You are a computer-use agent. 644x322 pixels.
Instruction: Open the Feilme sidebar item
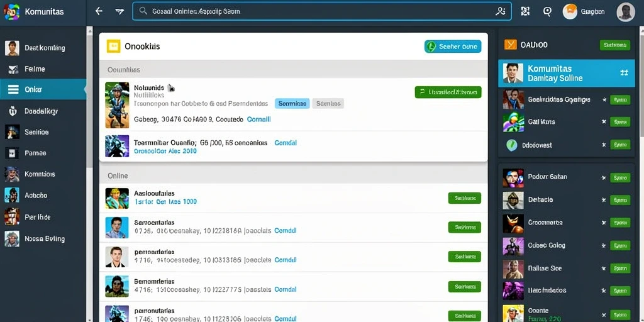[43, 69]
